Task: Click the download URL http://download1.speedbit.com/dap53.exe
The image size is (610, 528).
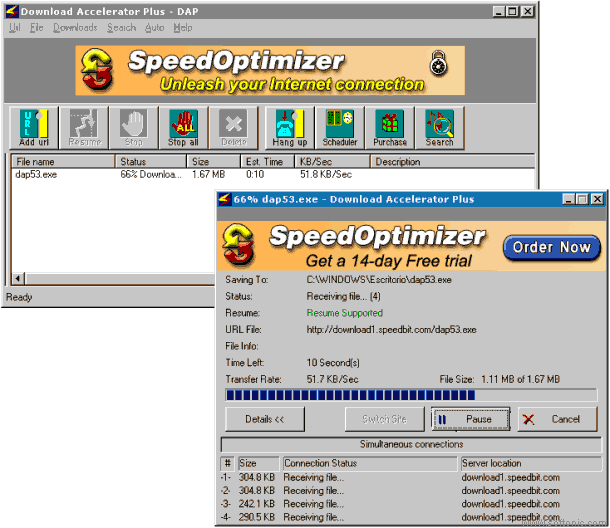Action: (391, 330)
